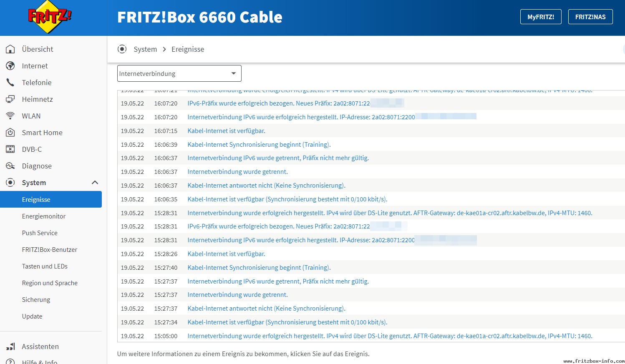
Task: Open the 15:27:37 IPv6 wurde getrennt event
Action: tap(278, 281)
